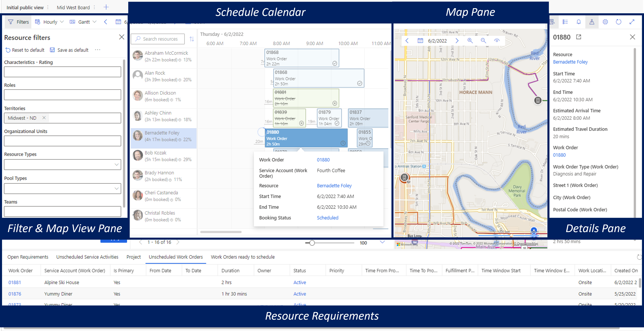Switch to Open Requirements tab

pos(28,257)
